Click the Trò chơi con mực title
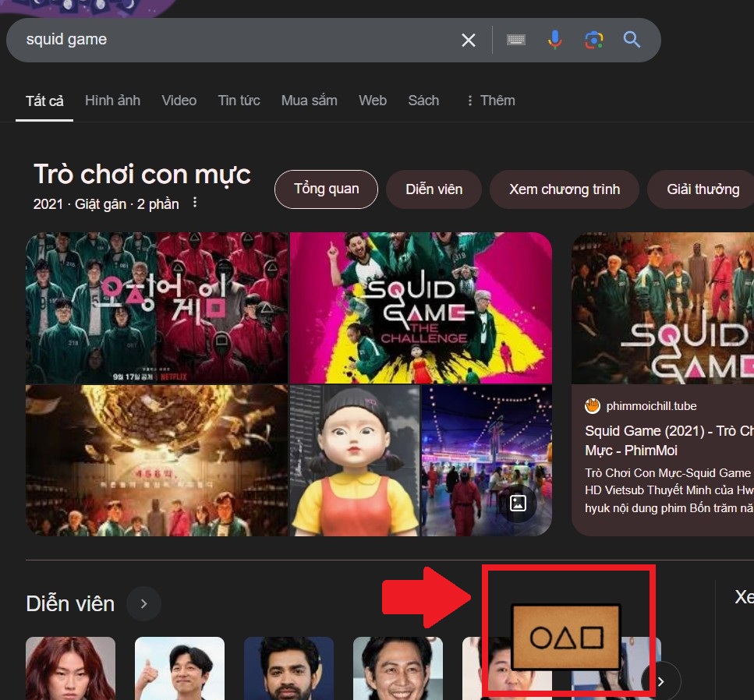This screenshot has height=700, width=754. (x=143, y=175)
